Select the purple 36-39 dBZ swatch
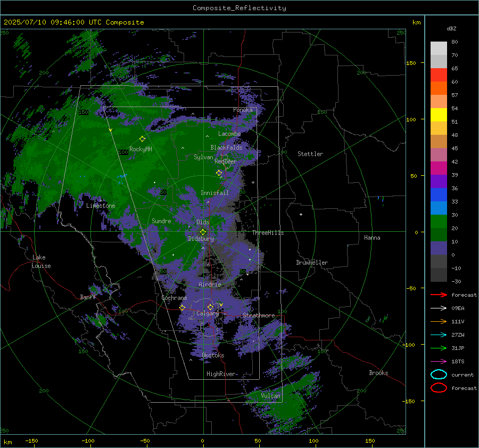This screenshot has height=448, width=479. (x=439, y=181)
